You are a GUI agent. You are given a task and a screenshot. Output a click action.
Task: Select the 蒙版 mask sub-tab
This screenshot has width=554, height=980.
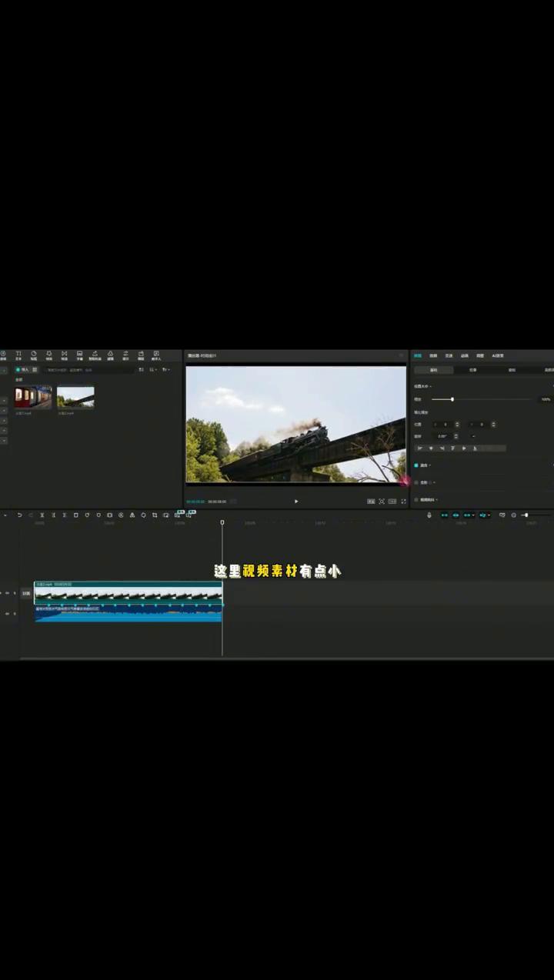(512, 370)
